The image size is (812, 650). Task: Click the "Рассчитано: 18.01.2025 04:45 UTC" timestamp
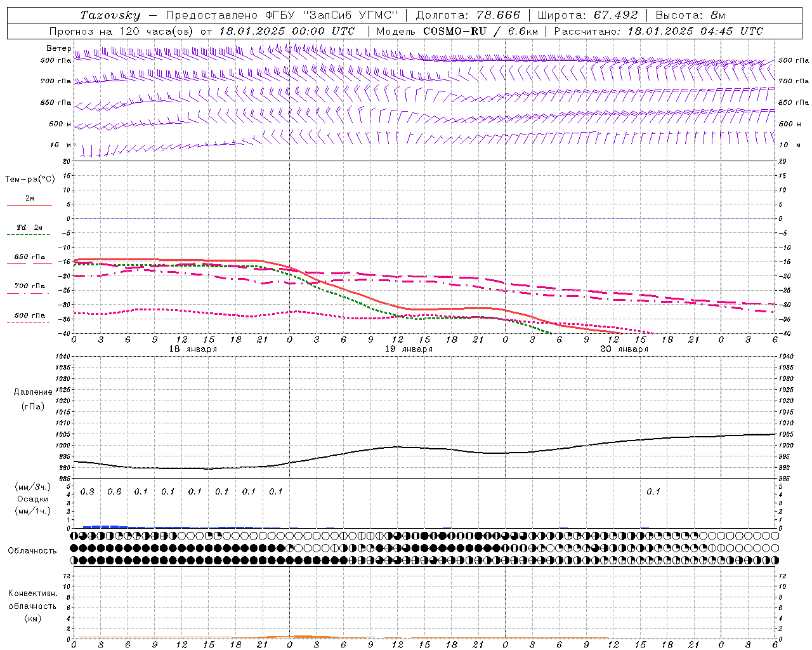pos(658,31)
